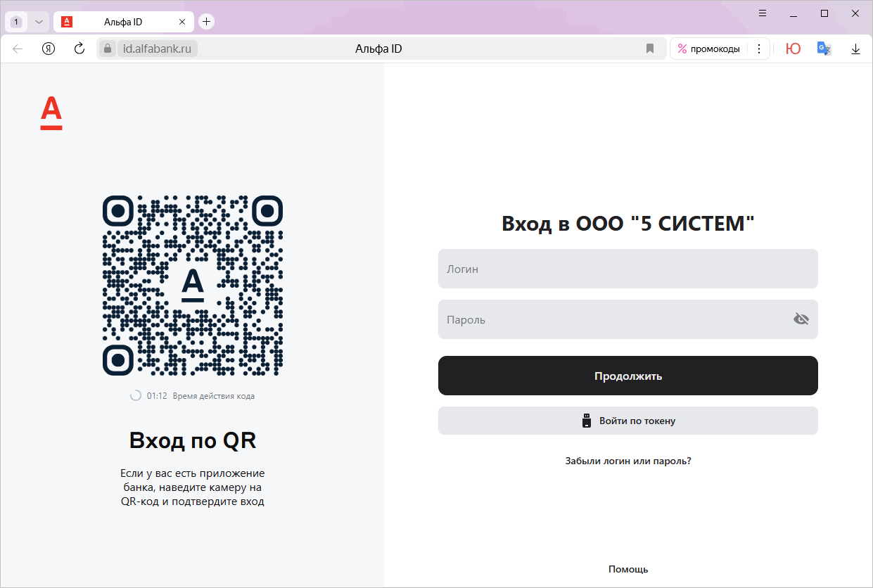Go back with browser back arrow
Image resolution: width=873 pixels, height=588 pixels.
pyautogui.click(x=18, y=49)
